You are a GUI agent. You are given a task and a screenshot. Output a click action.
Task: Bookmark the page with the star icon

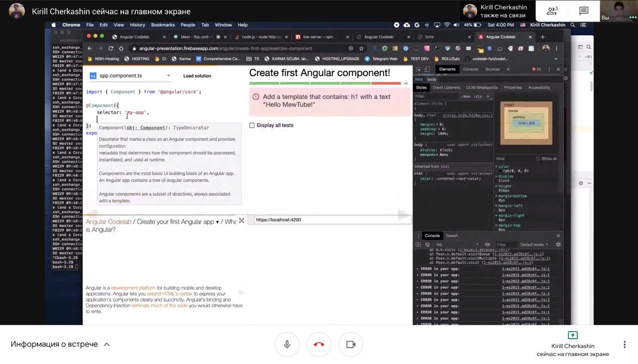tap(361, 48)
